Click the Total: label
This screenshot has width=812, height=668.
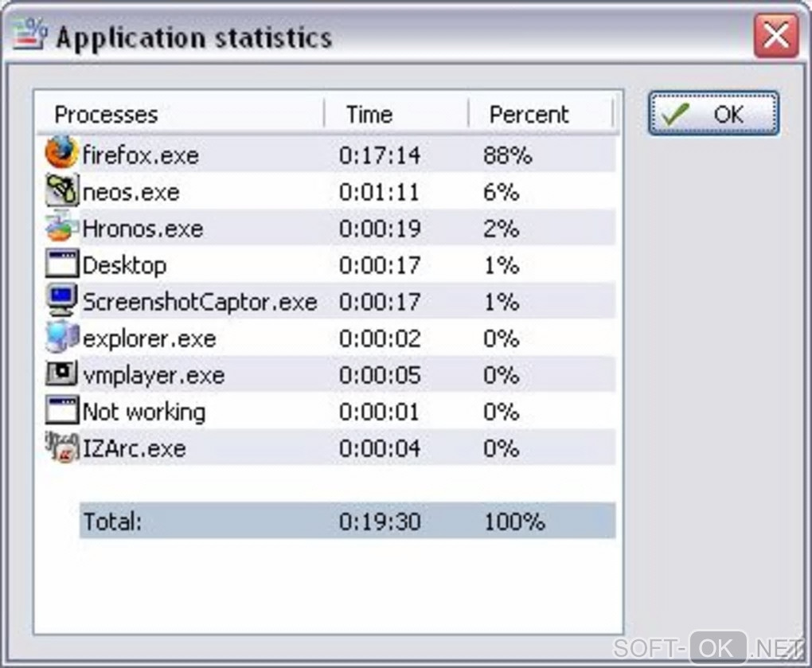pyautogui.click(x=112, y=522)
